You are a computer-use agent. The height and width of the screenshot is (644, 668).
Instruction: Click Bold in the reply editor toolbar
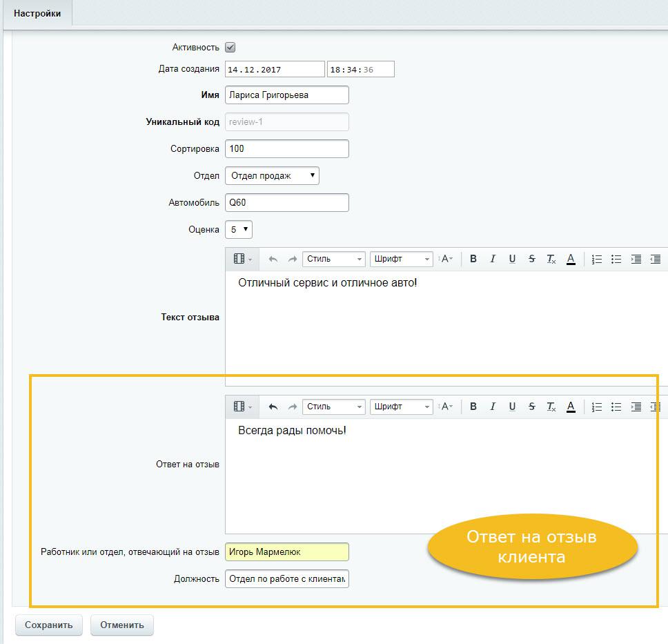473,407
